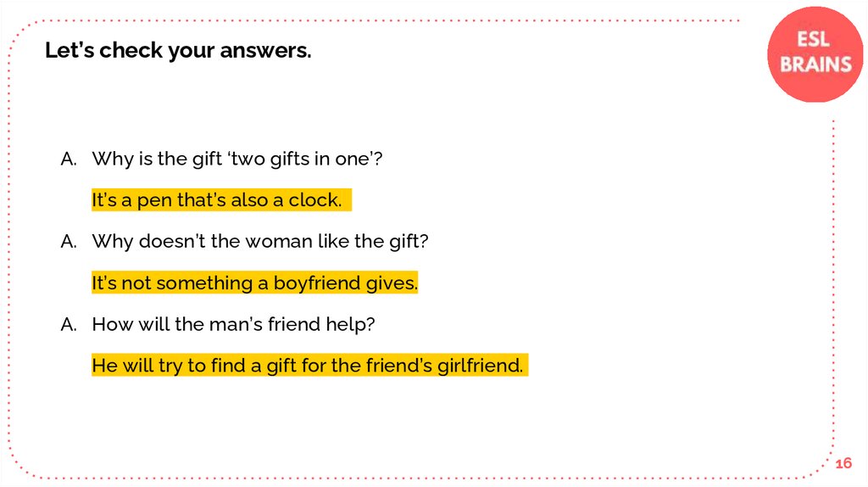Select the question "Why doesn't the woman like the gift?"
The image size is (868, 487).
260,242
